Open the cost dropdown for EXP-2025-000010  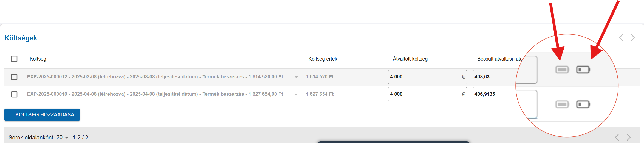pyautogui.click(x=296, y=94)
